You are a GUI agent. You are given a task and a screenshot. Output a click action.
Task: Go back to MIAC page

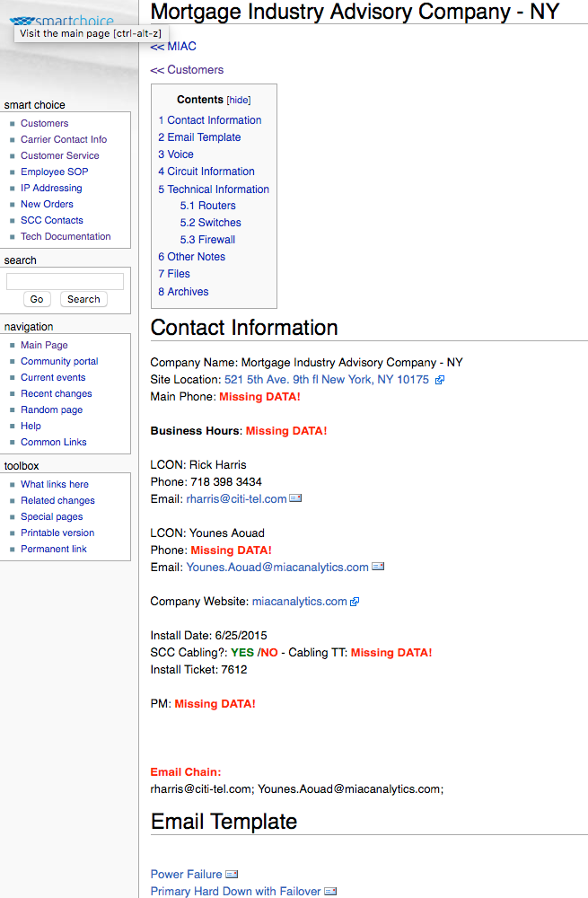(x=173, y=47)
